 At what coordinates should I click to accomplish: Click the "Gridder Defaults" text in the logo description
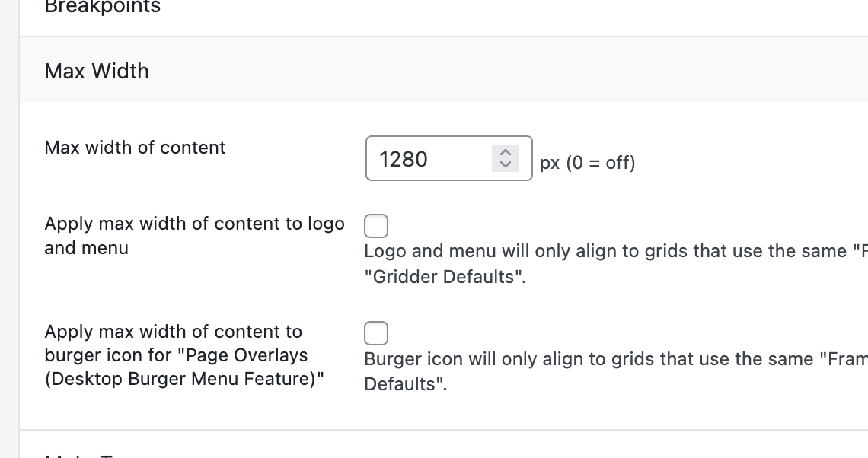pos(445,277)
